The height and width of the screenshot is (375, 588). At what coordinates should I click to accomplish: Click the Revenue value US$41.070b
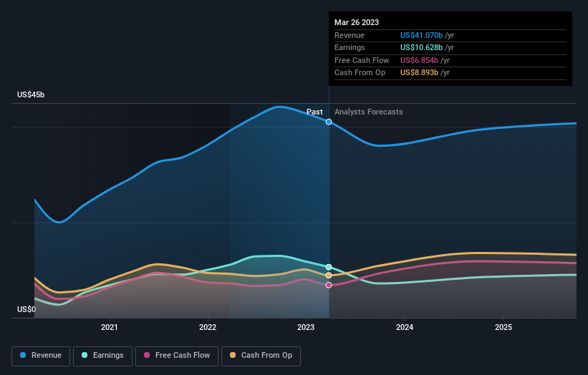[x=422, y=35]
